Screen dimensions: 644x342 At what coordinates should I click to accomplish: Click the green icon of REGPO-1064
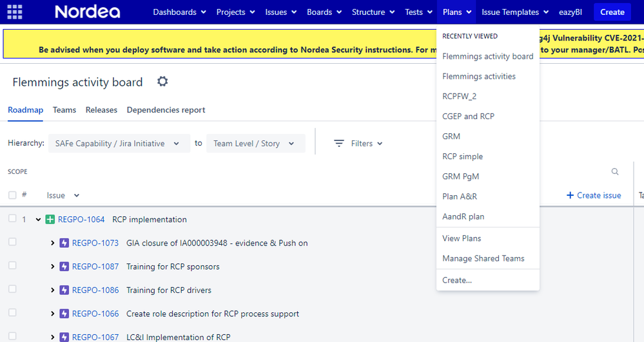click(50, 220)
